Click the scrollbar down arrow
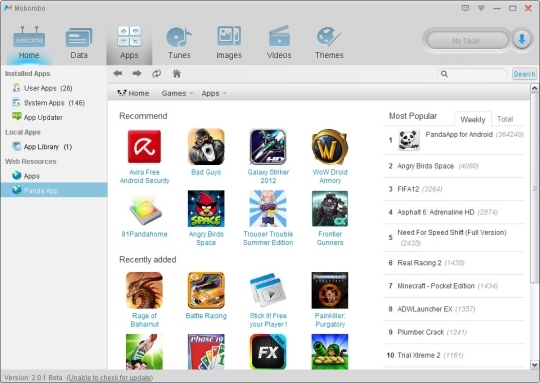 point(534,364)
